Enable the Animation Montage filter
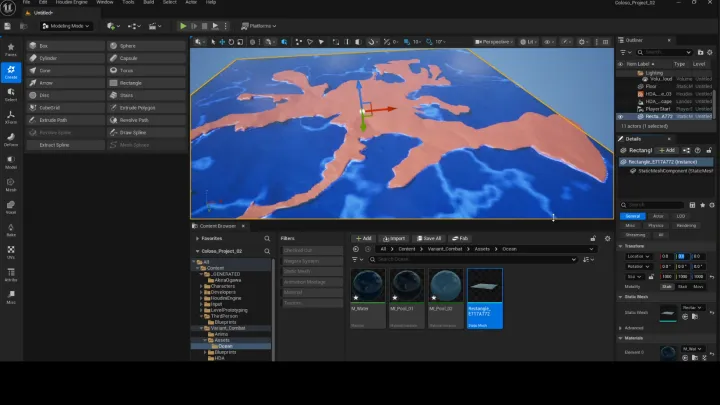720x405 pixels. click(312, 282)
